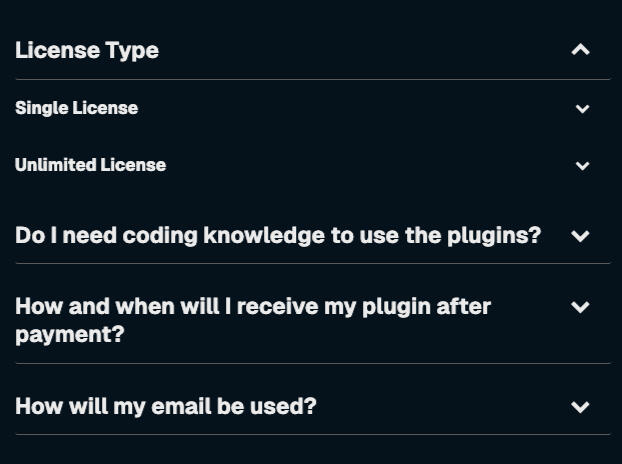The width and height of the screenshot is (622, 464).
Task: Expand the plugin delivery question via its chevron
Action: (580, 307)
